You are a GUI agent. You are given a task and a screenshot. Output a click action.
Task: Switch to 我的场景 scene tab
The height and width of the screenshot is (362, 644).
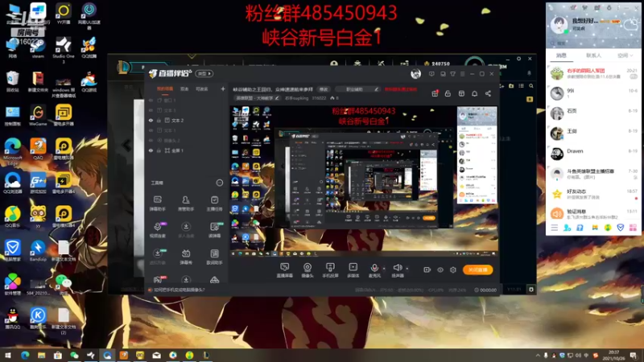[x=165, y=88]
